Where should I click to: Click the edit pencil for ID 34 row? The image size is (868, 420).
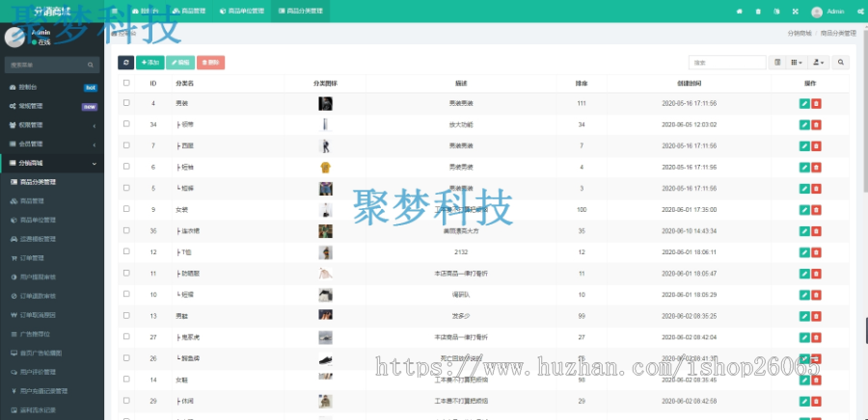click(804, 125)
